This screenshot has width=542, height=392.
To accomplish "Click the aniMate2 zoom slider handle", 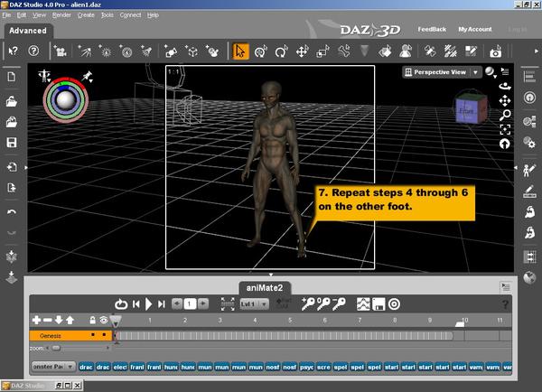I will tap(56, 348).
